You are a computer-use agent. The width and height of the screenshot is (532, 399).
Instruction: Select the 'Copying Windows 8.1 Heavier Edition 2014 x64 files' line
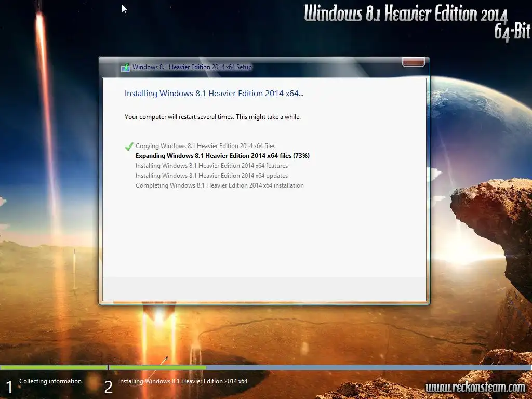(x=205, y=146)
